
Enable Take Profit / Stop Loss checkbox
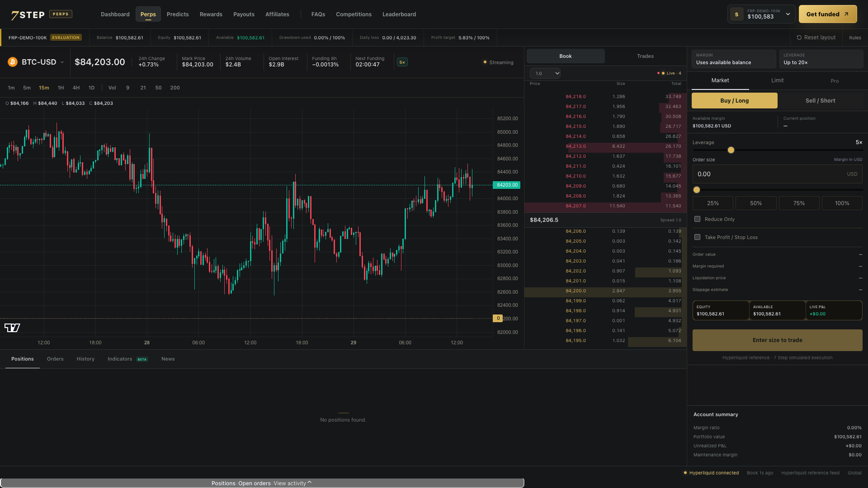[697, 237]
